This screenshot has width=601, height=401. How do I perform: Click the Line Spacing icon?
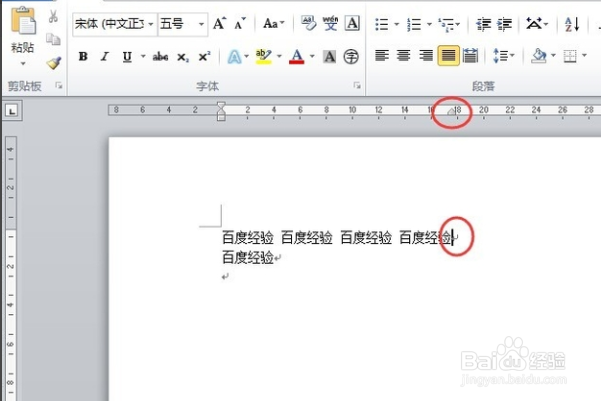click(x=500, y=56)
